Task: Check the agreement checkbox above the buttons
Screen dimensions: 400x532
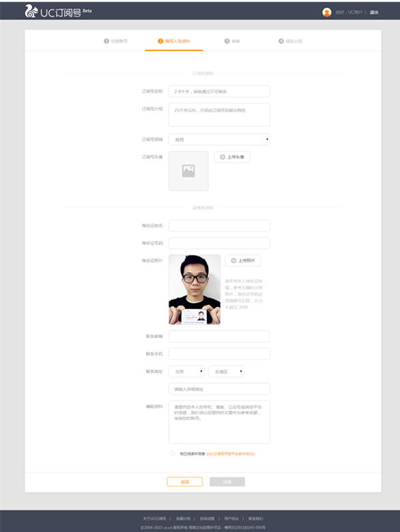Action: (173, 454)
